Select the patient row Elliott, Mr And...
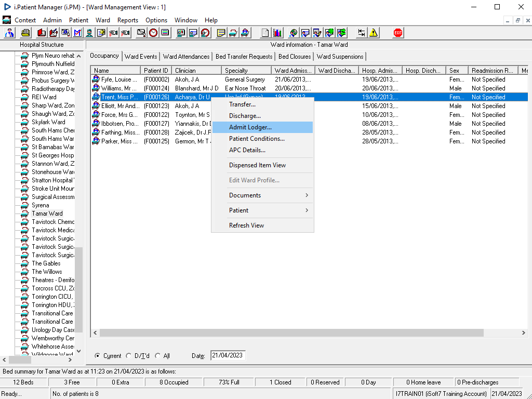The width and height of the screenshot is (532, 399). (309, 106)
